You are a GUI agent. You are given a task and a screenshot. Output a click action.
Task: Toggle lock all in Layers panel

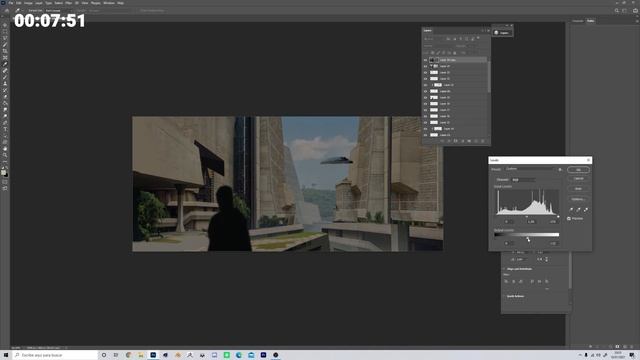click(455, 53)
